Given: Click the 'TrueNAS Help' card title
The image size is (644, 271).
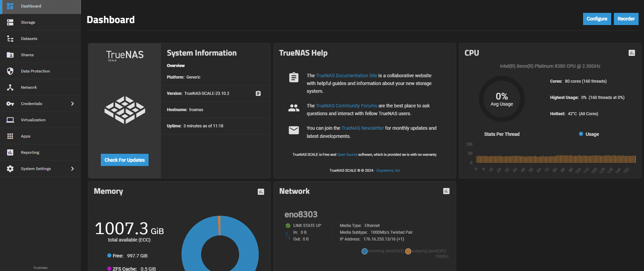Looking at the screenshot, I should click(x=303, y=53).
